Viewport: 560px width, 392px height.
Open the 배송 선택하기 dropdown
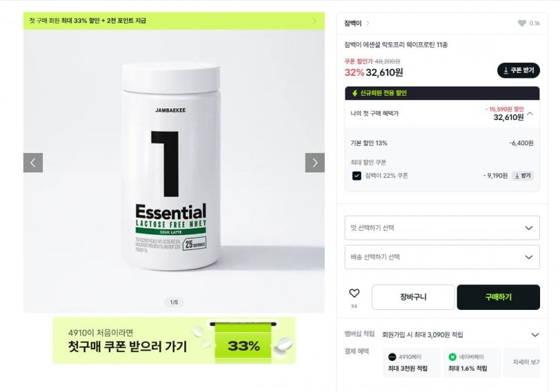point(442,257)
